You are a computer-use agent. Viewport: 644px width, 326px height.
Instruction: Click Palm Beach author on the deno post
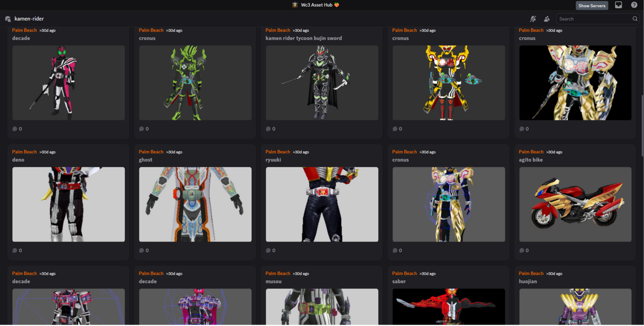(25, 152)
